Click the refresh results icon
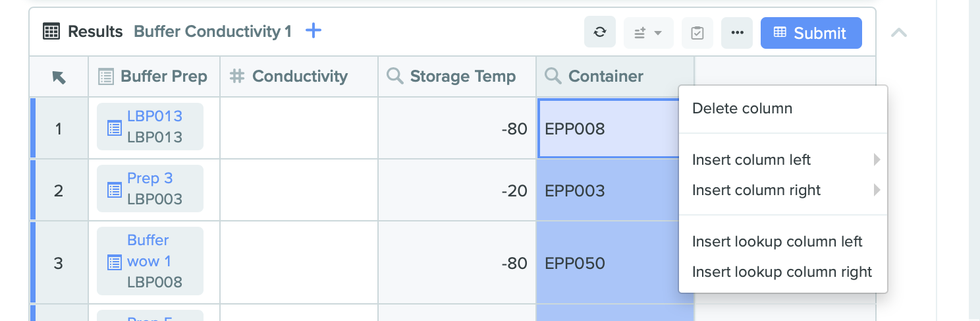 click(x=599, y=32)
